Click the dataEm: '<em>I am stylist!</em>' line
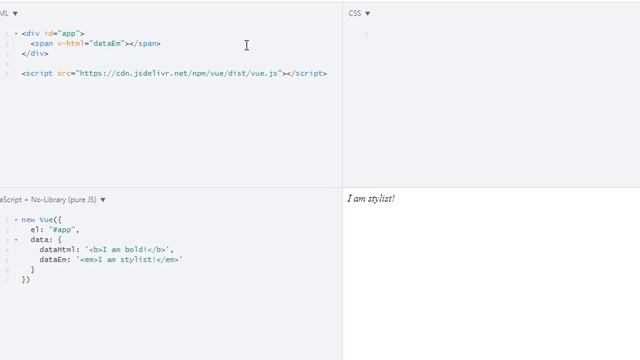This screenshot has height=360, width=640. pyautogui.click(x=111, y=260)
